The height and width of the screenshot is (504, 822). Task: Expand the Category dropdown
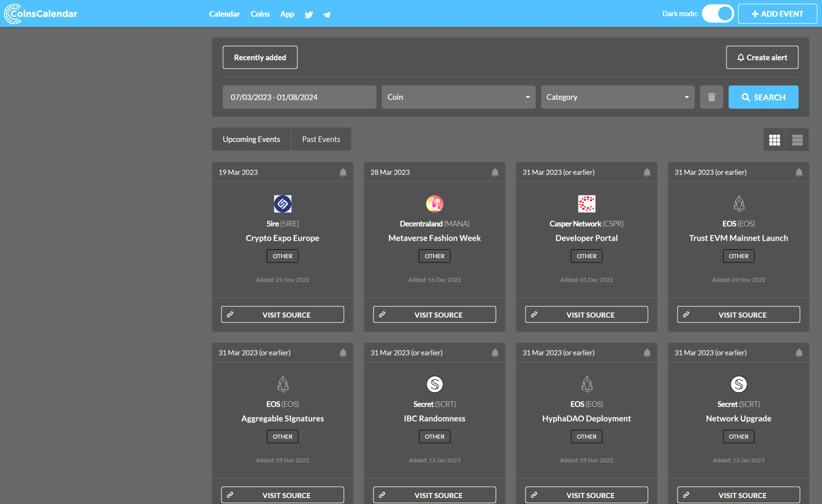tap(617, 97)
